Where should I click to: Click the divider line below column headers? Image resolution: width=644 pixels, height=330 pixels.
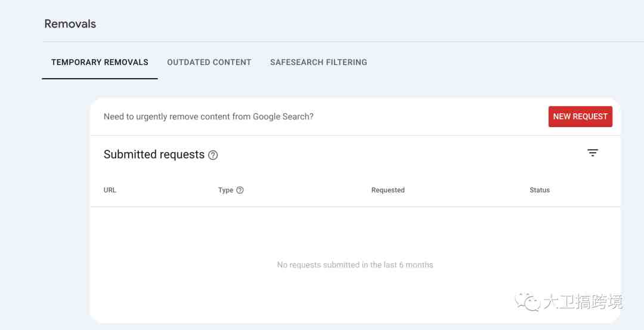(355, 206)
